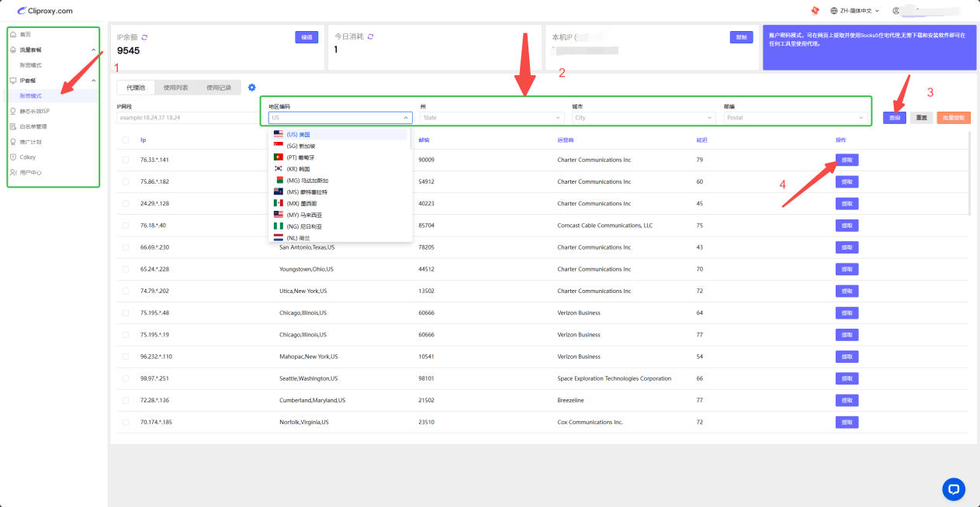The height and width of the screenshot is (507, 980).
Task: Click the user avatar icon in header
Action: click(x=896, y=11)
